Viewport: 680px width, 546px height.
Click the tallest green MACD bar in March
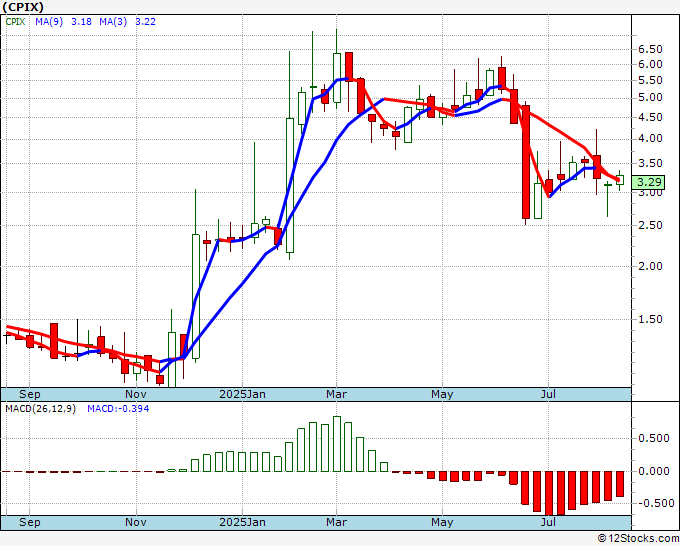coord(337,444)
